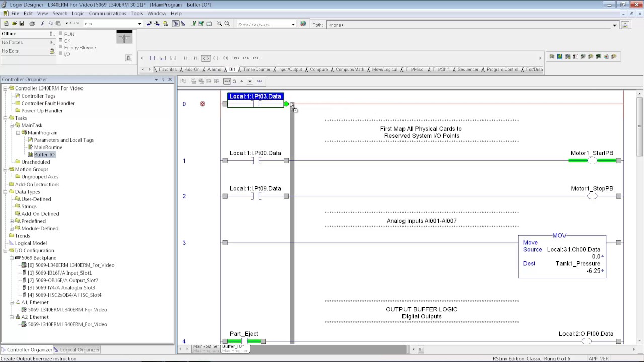Viewport: 644px width, 362px height.
Task: Switch to the Move/Logical instruction tab
Action: tap(384, 69)
